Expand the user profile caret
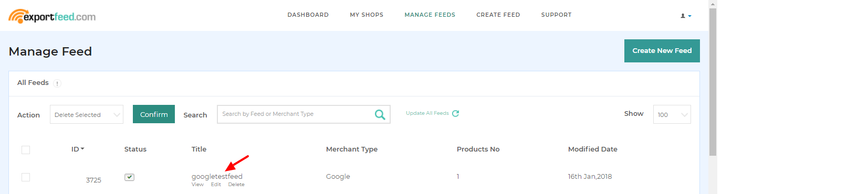Viewport: 868px width, 194px height. click(689, 16)
